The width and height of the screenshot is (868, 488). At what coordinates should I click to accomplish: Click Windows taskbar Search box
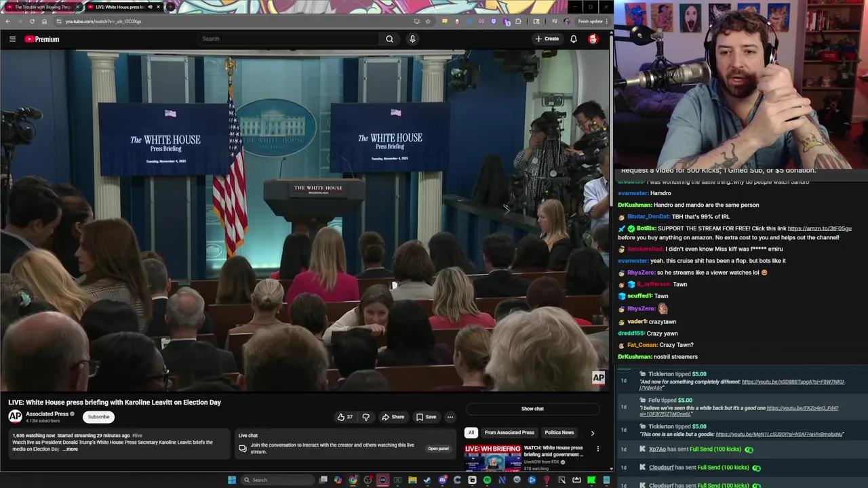pos(277,480)
